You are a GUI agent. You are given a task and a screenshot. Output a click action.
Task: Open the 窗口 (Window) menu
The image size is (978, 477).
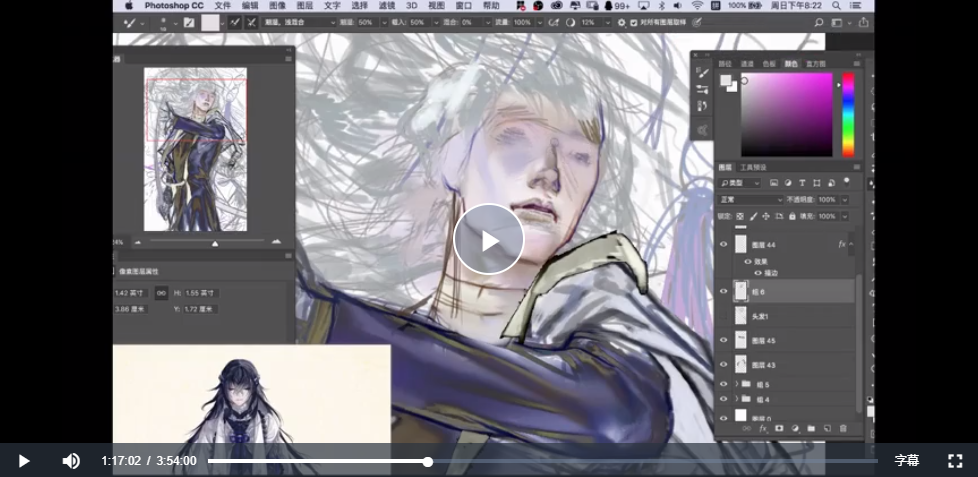pyautogui.click(x=463, y=6)
